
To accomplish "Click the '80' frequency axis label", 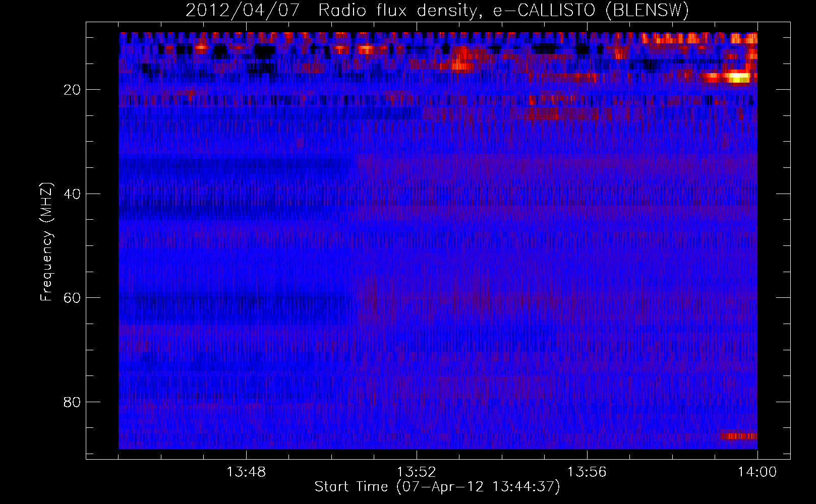I will coord(73,402).
